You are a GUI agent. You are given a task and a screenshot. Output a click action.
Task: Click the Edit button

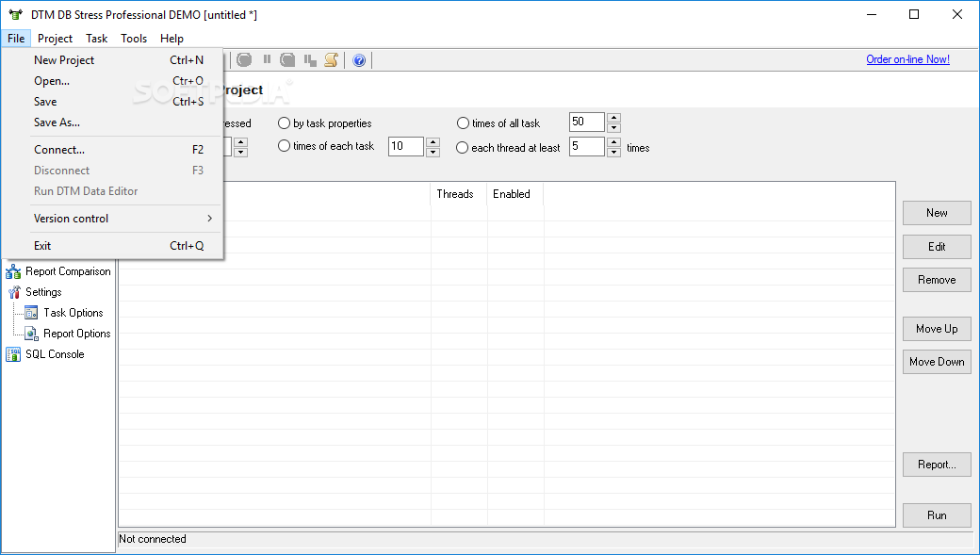[x=937, y=246]
